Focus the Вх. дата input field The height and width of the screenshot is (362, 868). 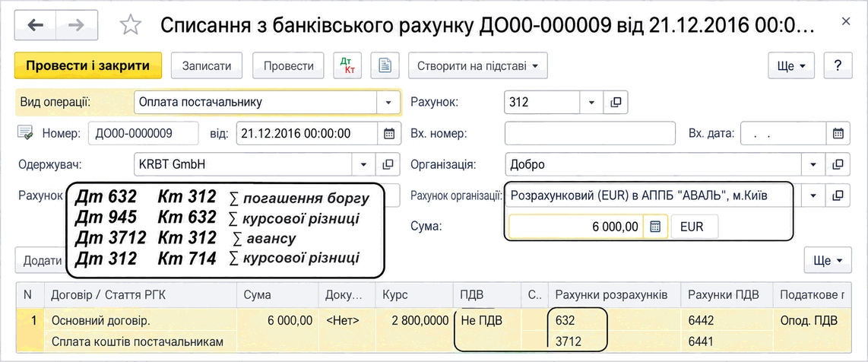click(784, 133)
